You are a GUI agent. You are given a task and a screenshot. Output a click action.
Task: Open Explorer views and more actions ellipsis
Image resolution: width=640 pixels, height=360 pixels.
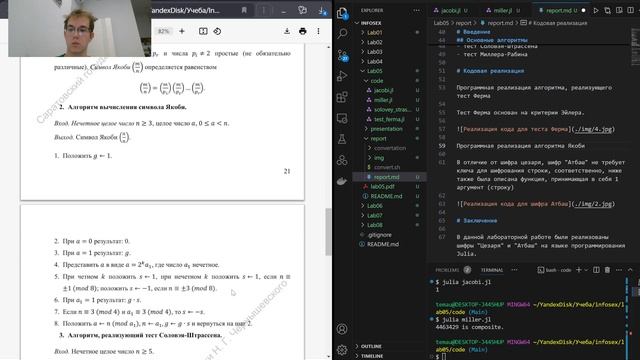416,10
